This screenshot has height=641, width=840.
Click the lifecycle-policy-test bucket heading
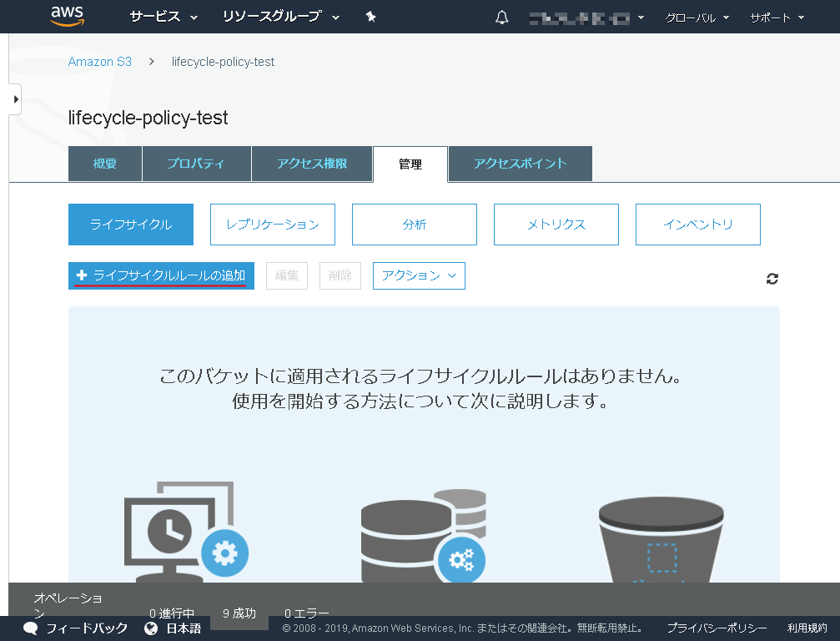148,118
